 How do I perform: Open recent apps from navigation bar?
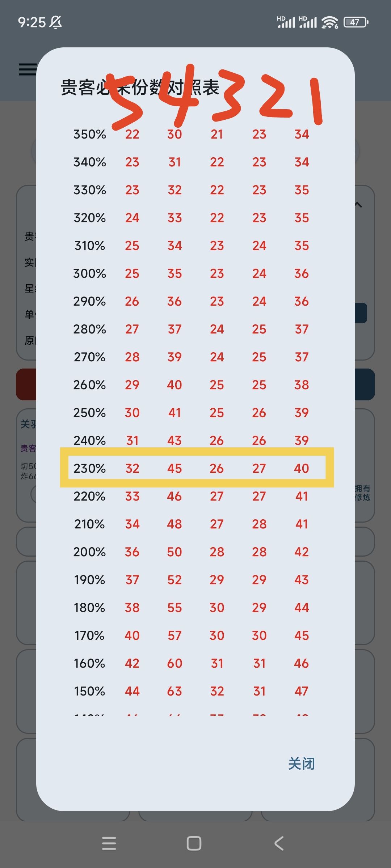tap(109, 843)
